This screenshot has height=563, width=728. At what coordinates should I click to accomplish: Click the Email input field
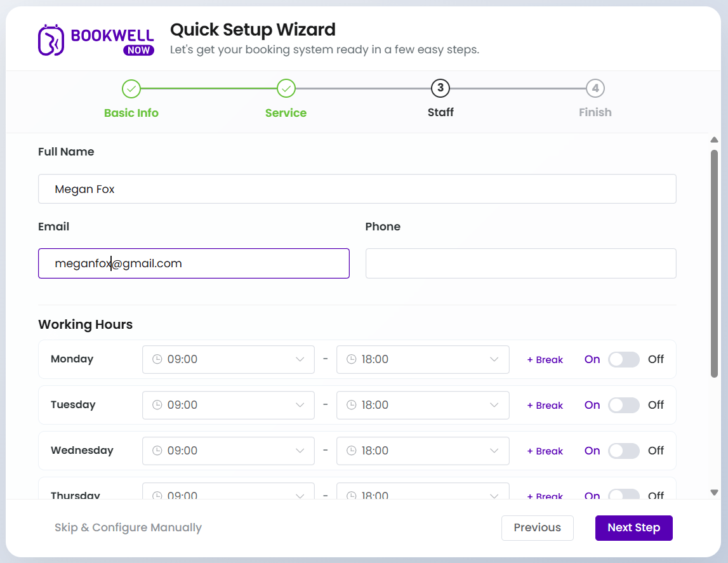coord(194,263)
